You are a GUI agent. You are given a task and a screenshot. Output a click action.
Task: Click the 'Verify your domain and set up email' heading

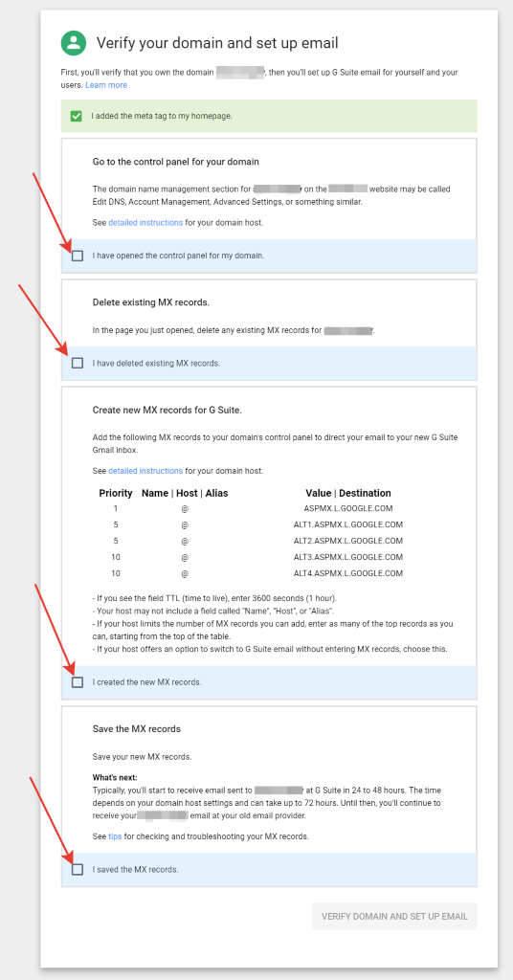pos(217,43)
